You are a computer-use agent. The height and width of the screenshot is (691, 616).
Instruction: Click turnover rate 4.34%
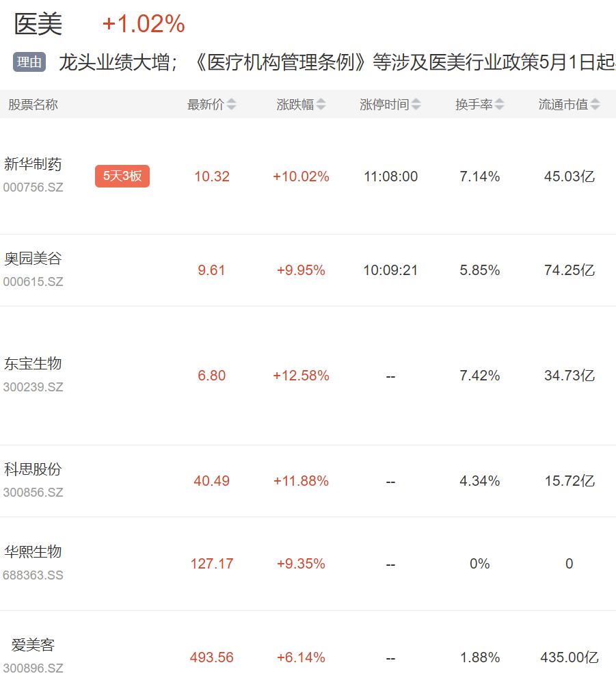coord(480,481)
